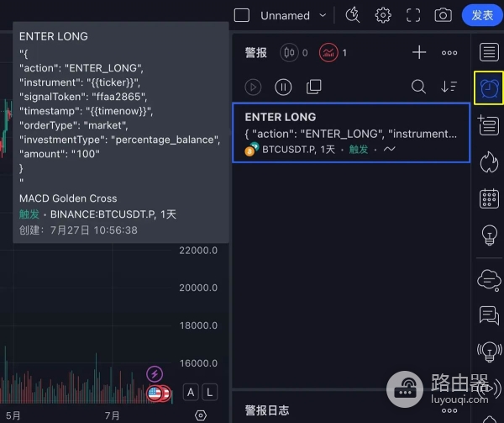This screenshot has width=504, height=423.
Task: Open quick search lightning icon
Action: (353, 15)
